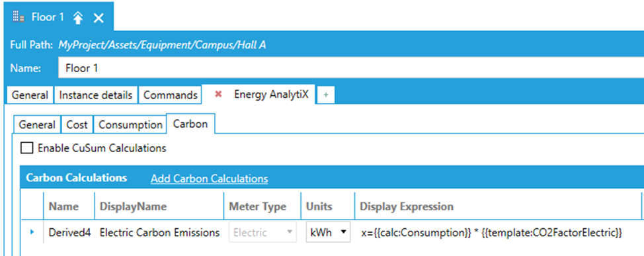The image size is (644, 256).
Task: Click the up-arrow icon beside Floor 1
Action: pos(78,17)
